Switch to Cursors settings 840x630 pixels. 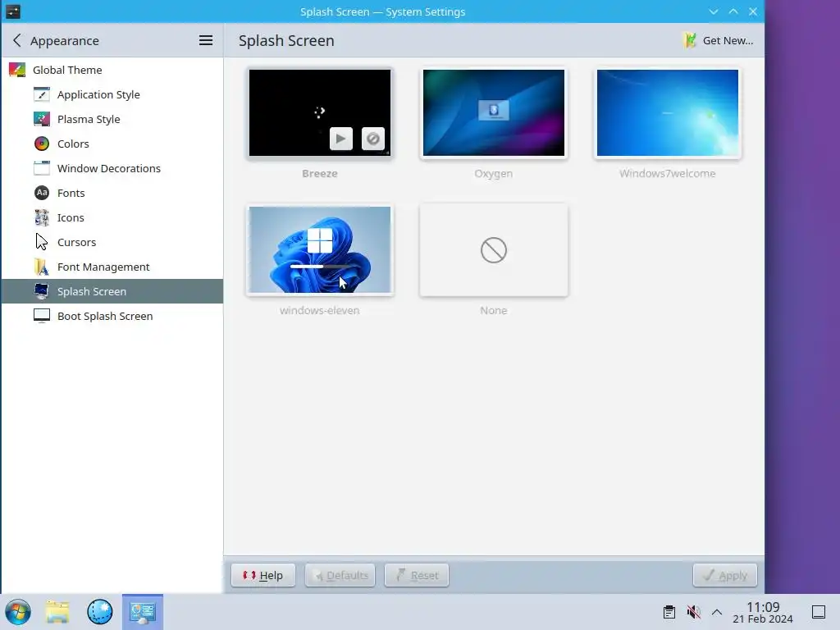(x=112, y=242)
